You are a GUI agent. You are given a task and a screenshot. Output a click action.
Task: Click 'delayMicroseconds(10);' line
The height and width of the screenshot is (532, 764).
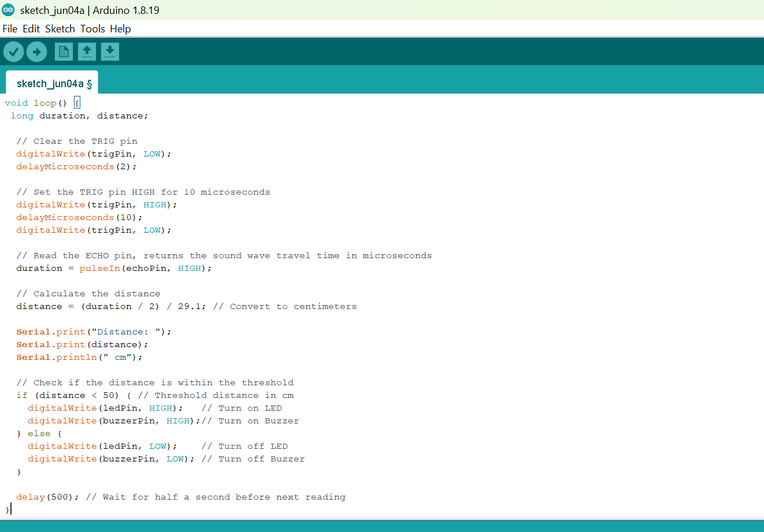(x=80, y=218)
